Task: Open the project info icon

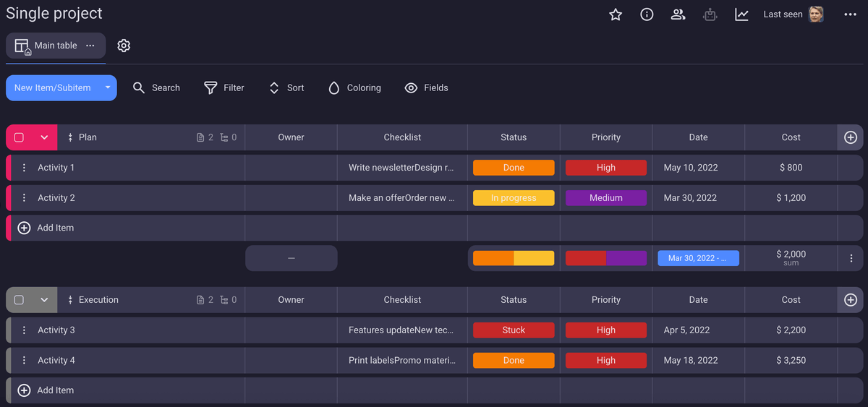Action: [647, 14]
